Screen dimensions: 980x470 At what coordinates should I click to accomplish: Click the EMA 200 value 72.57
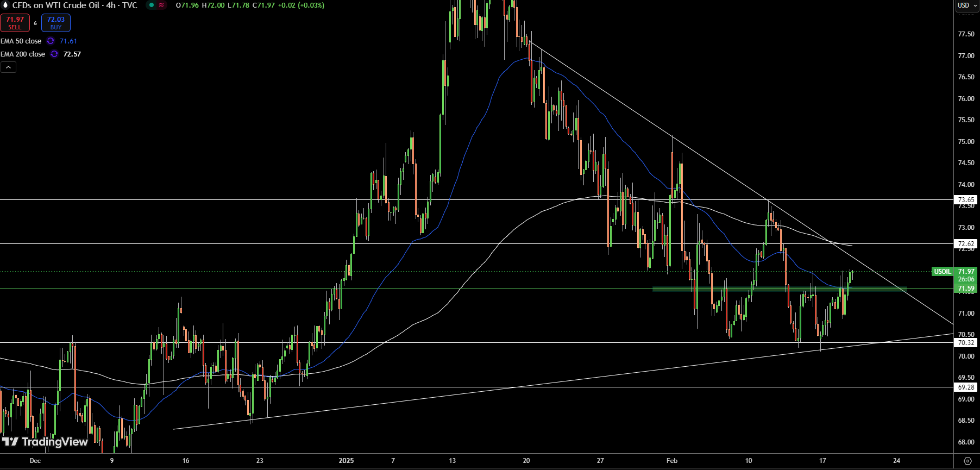point(72,54)
